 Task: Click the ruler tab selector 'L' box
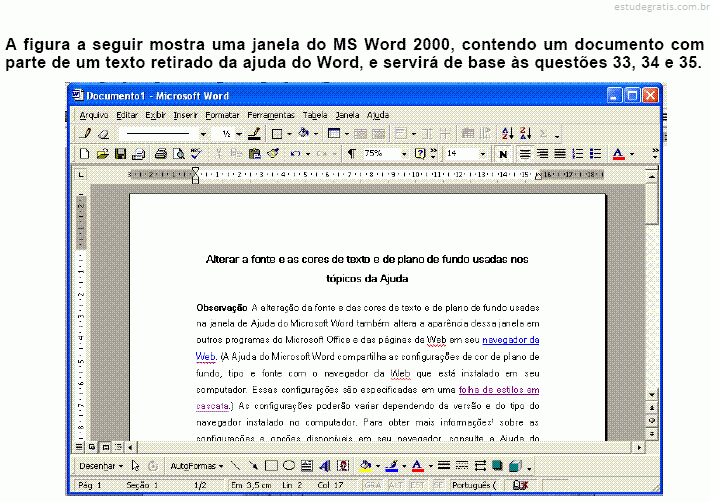[81, 175]
